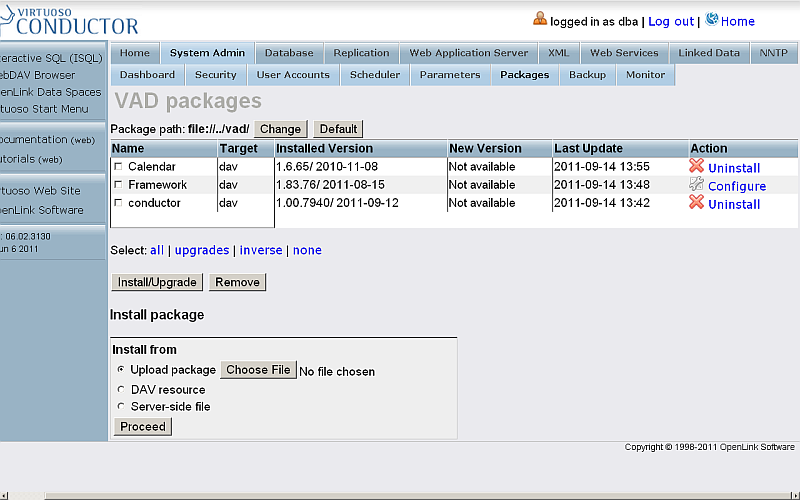Open the Database tab
Viewport: 800px width, 500px height.
pos(289,53)
